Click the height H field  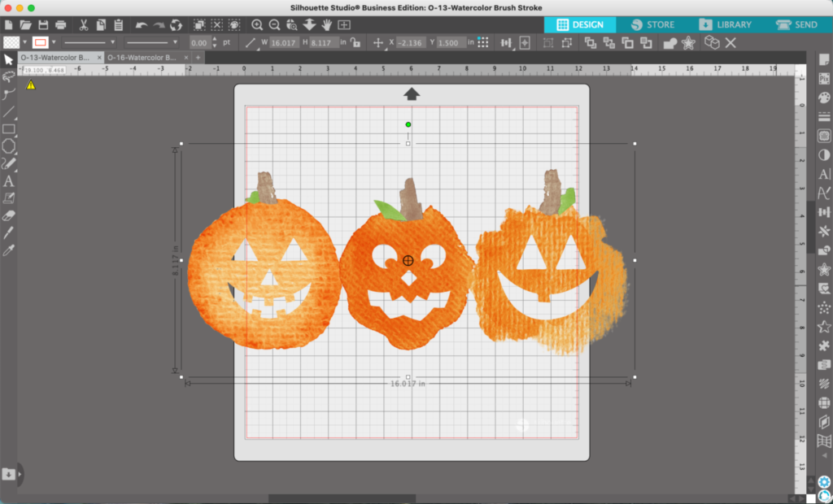[324, 43]
